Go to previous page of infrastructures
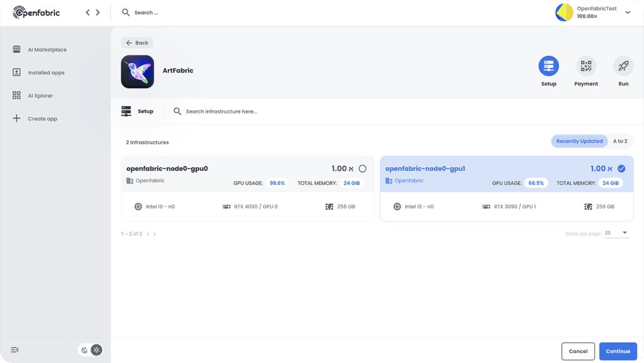 [x=148, y=234]
